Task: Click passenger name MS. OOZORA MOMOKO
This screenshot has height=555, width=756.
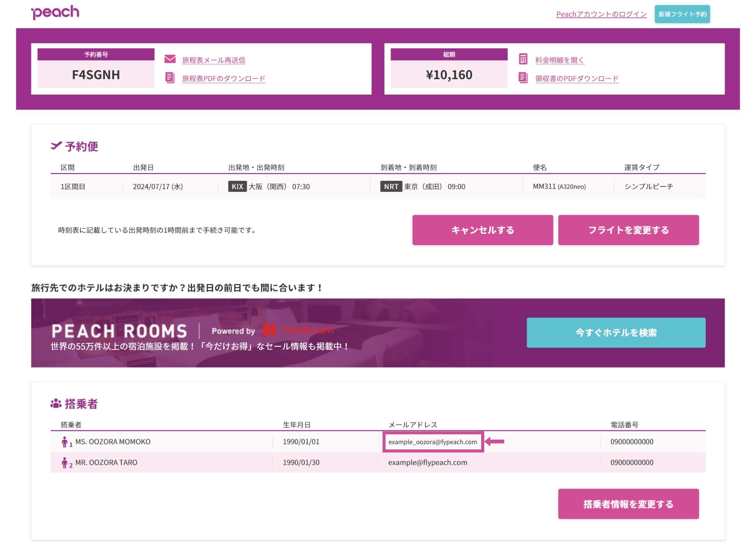Action: (113, 442)
